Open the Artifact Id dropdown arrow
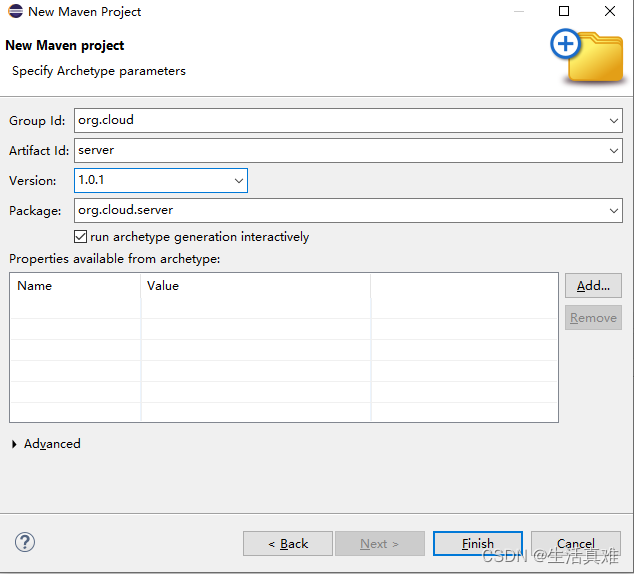This screenshot has height=574, width=634. [613, 151]
